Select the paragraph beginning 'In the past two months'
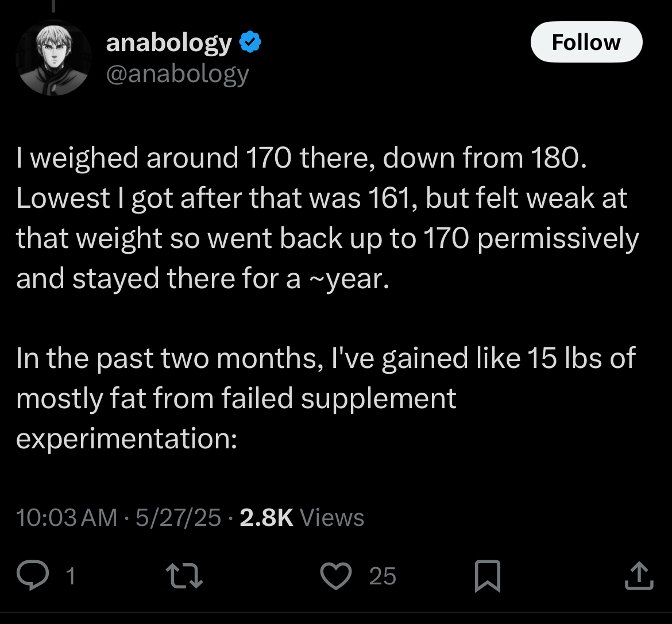This screenshot has height=624, width=672. (x=326, y=398)
